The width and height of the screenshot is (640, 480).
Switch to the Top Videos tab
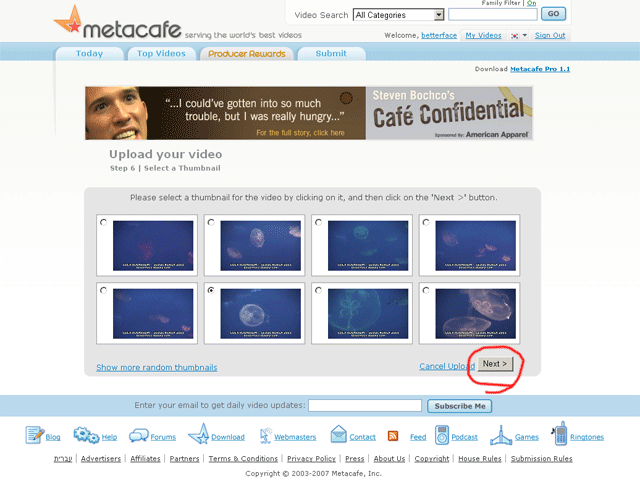161,53
